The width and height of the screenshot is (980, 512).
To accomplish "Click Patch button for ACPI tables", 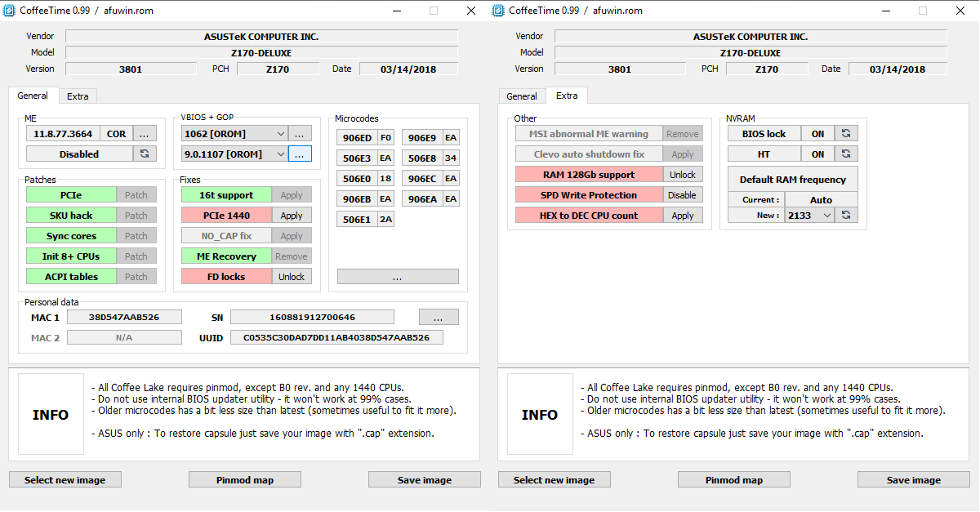I will tap(136, 277).
